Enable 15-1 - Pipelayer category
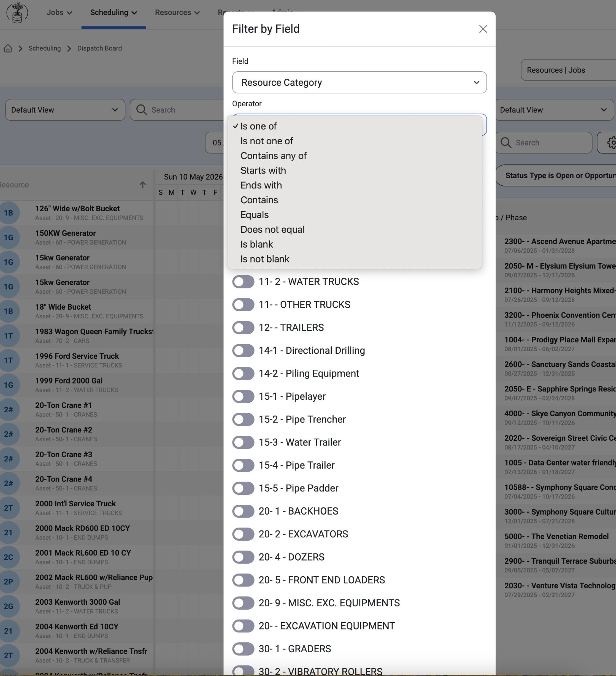The image size is (616, 676). (243, 396)
